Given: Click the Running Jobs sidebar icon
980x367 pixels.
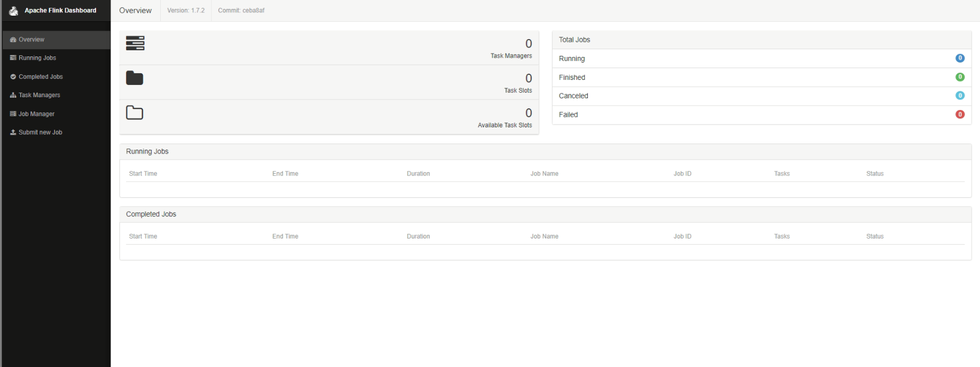Looking at the screenshot, I should (x=13, y=58).
